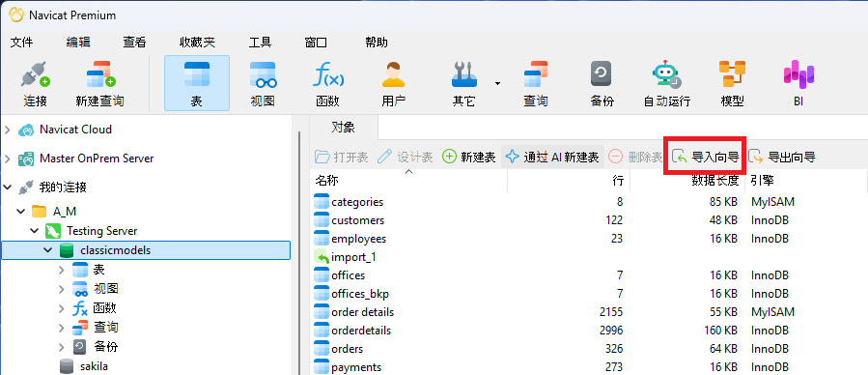Click the 新建表 button
Screen dimensions: 868x375
[x=469, y=158]
